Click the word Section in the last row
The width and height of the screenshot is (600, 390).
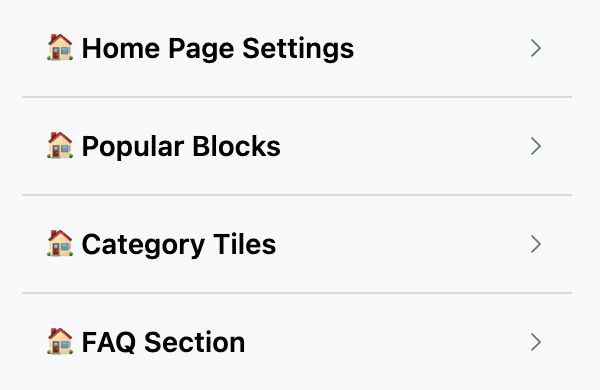click(x=195, y=342)
